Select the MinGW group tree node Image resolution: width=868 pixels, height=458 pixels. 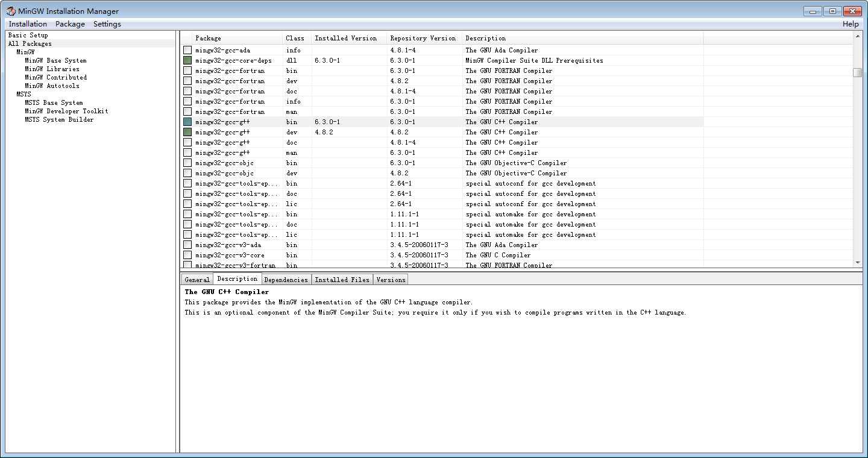(x=25, y=52)
